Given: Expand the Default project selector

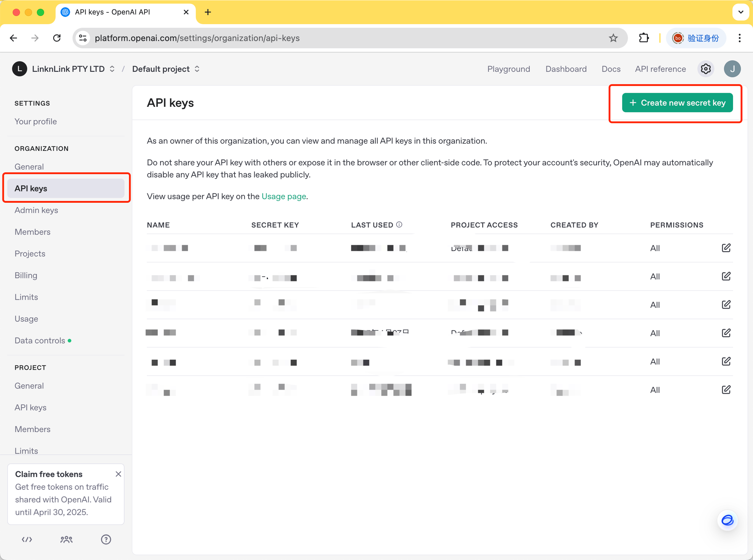Looking at the screenshot, I should point(166,69).
